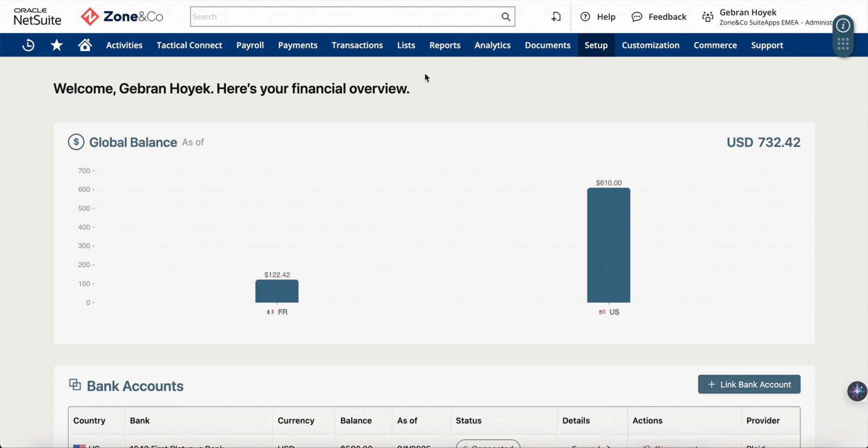Image resolution: width=868 pixels, height=448 pixels.
Task: Click the FR flag under chart
Action: click(x=270, y=312)
